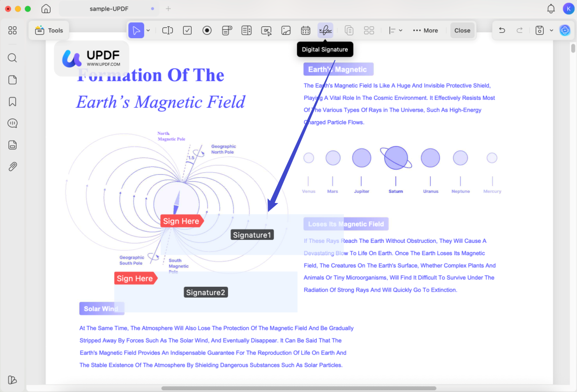The height and width of the screenshot is (392, 577).
Task: Open the thumbnails grid panel in sidebar
Action: [x=13, y=30]
